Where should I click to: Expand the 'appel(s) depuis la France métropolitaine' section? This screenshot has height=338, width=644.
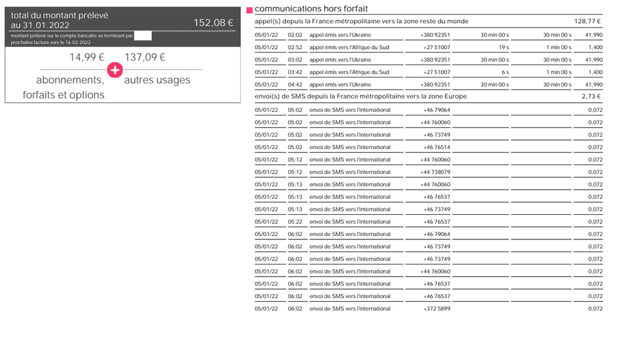click(x=361, y=21)
